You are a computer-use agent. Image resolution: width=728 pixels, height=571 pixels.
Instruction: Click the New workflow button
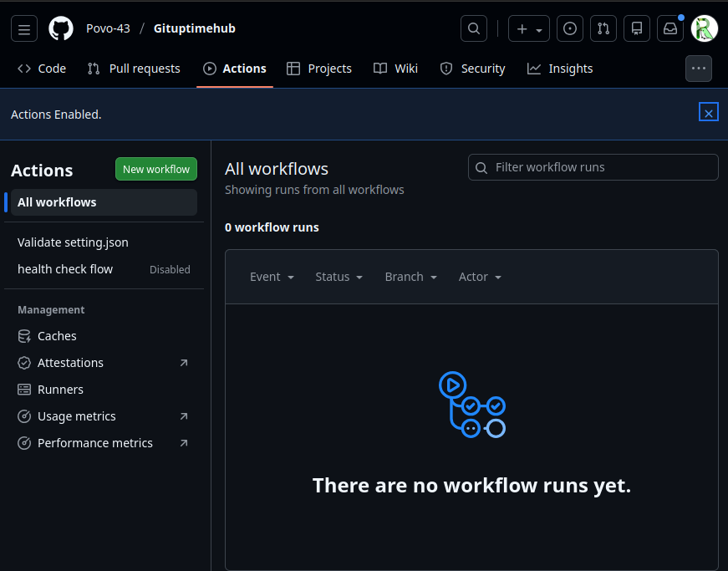[x=156, y=169]
